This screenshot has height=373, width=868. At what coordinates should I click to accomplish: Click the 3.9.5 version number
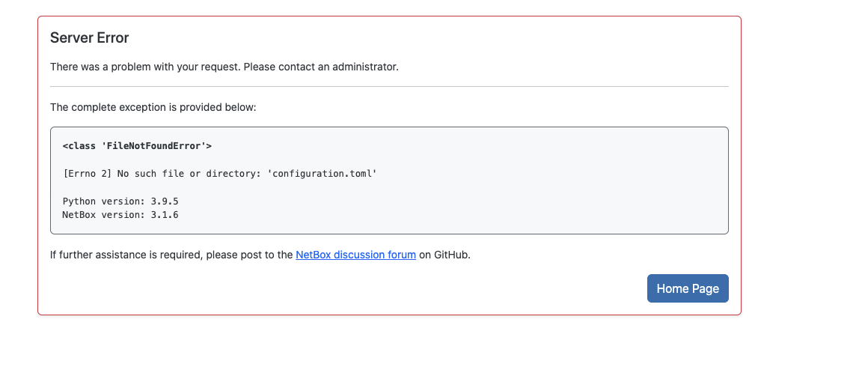[x=165, y=201]
